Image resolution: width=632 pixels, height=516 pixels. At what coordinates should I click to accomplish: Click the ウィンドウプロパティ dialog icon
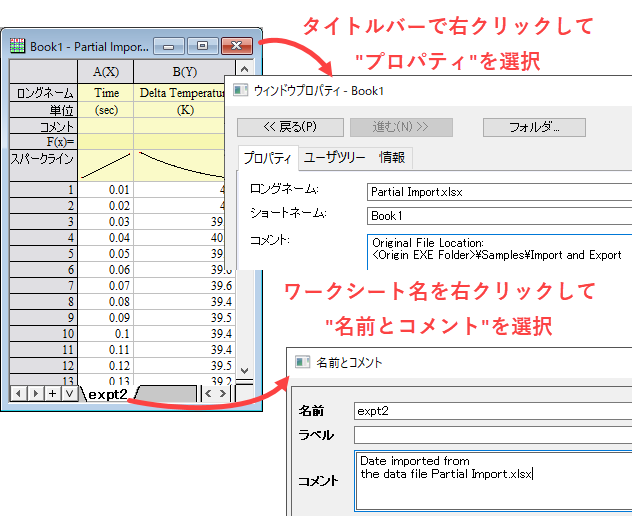coord(241,90)
